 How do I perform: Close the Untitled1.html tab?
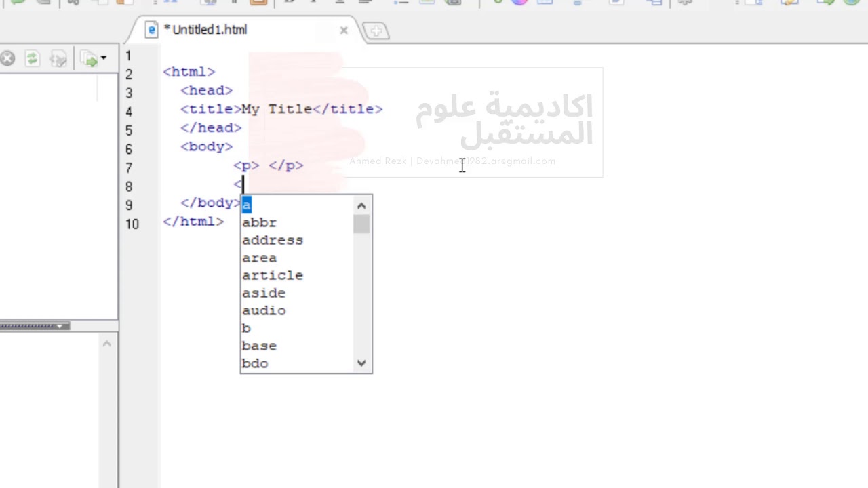pos(344,30)
